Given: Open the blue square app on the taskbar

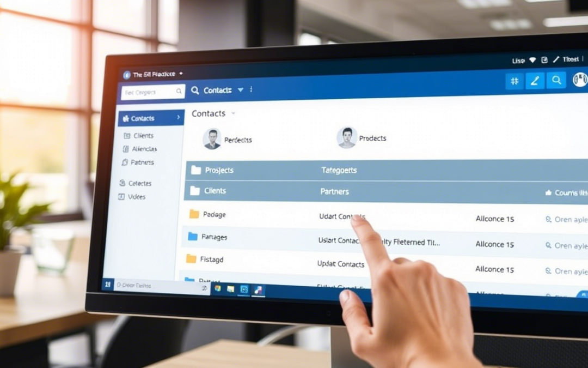Looking at the screenshot, I should click(x=244, y=289).
